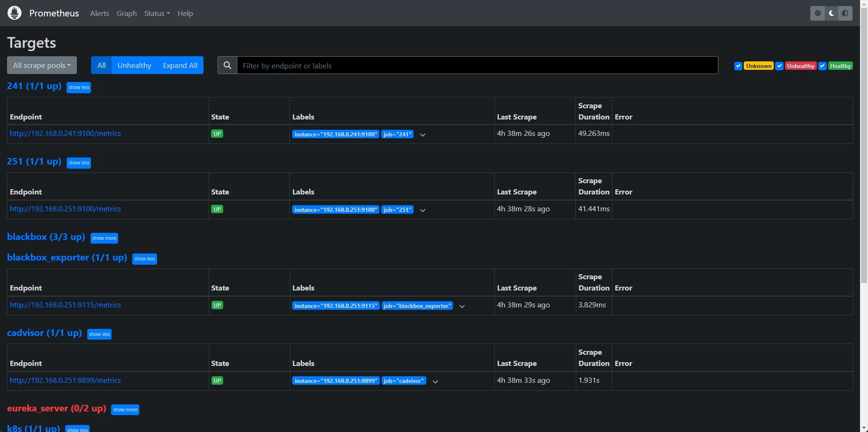Image resolution: width=868 pixels, height=432 pixels.
Task: Open endpoint http://192.168.0.251:9115/metrics
Action: pos(65,305)
